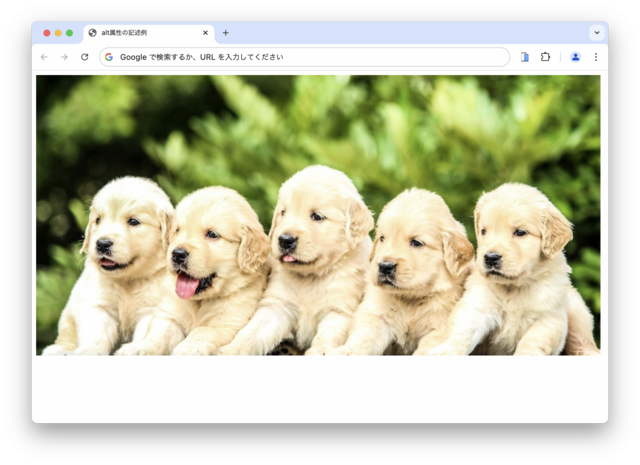This screenshot has height=465, width=640.
Task: Click the globe favicon on the tab
Action: click(x=93, y=33)
